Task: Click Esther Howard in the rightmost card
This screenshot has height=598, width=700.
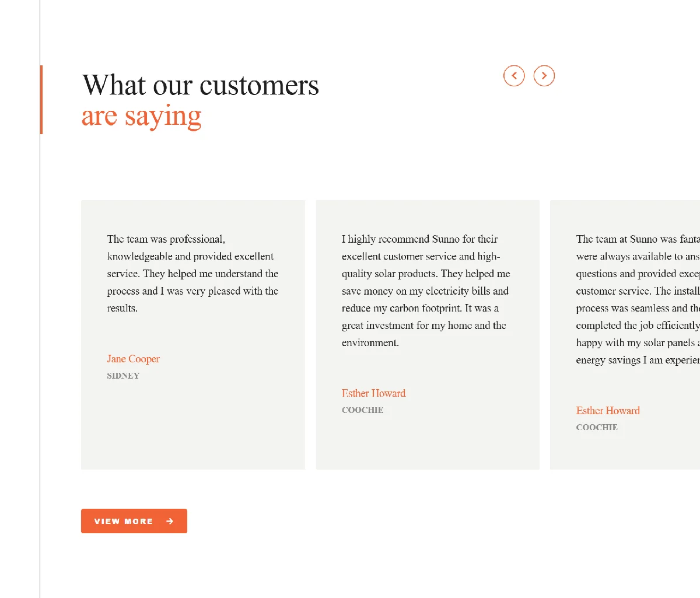Action: pyautogui.click(x=608, y=411)
